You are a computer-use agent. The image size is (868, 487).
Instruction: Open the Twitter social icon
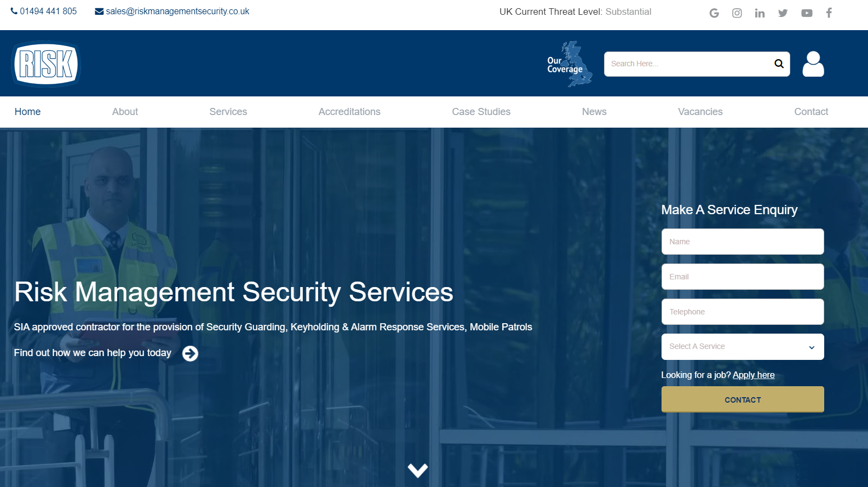[783, 13]
